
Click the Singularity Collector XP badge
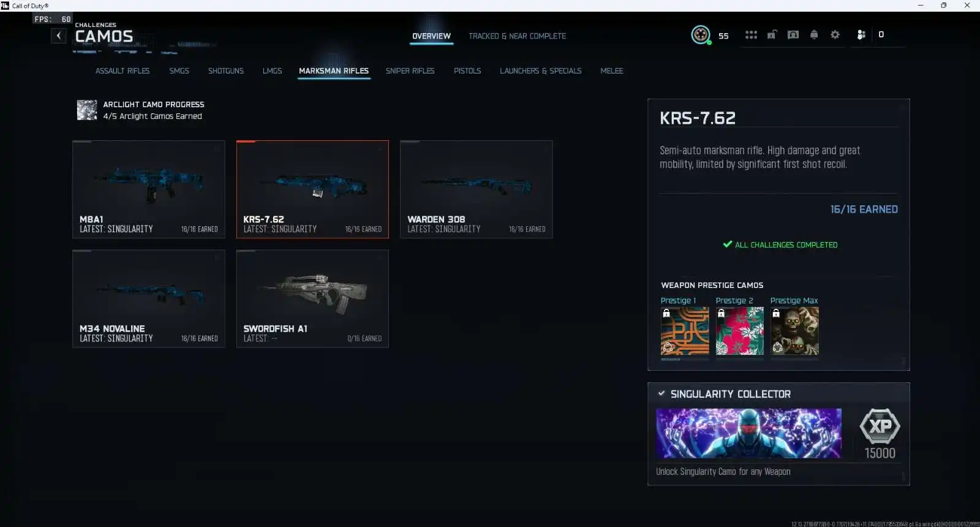880,426
